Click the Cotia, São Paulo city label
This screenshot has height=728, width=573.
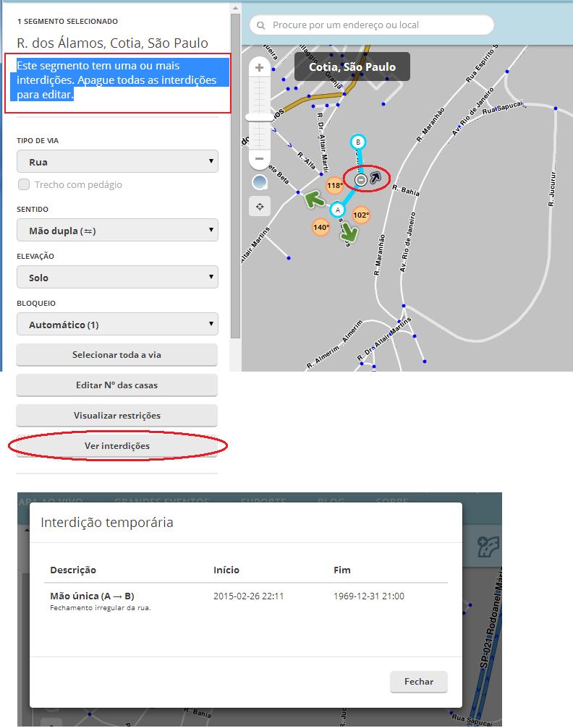click(352, 67)
